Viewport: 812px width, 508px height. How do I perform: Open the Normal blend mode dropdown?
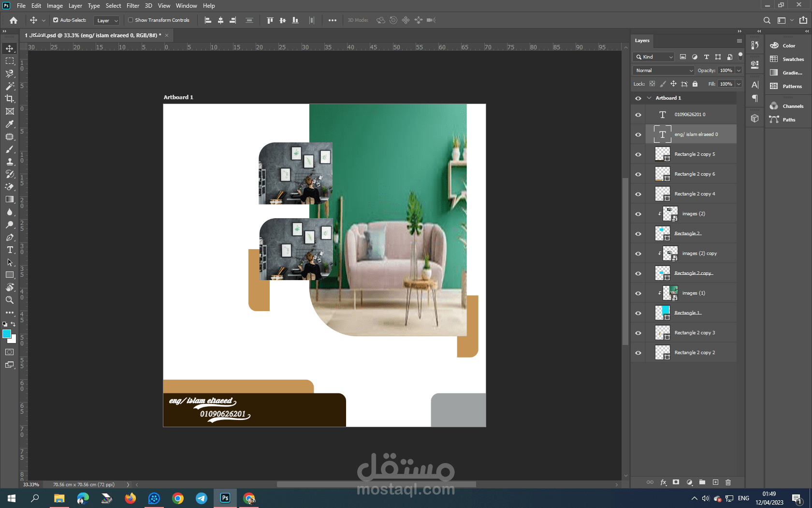pyautogui.click(x=663, y=71)
